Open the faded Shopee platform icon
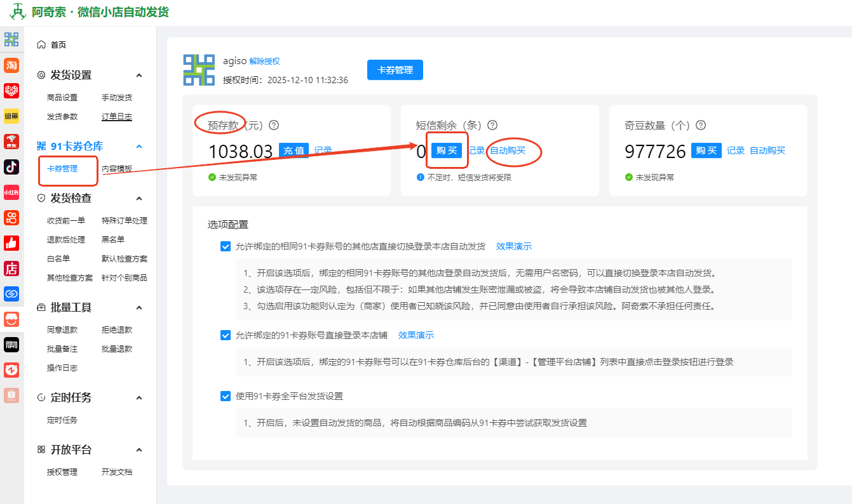The image size is (852, 504). pos(11,395)
